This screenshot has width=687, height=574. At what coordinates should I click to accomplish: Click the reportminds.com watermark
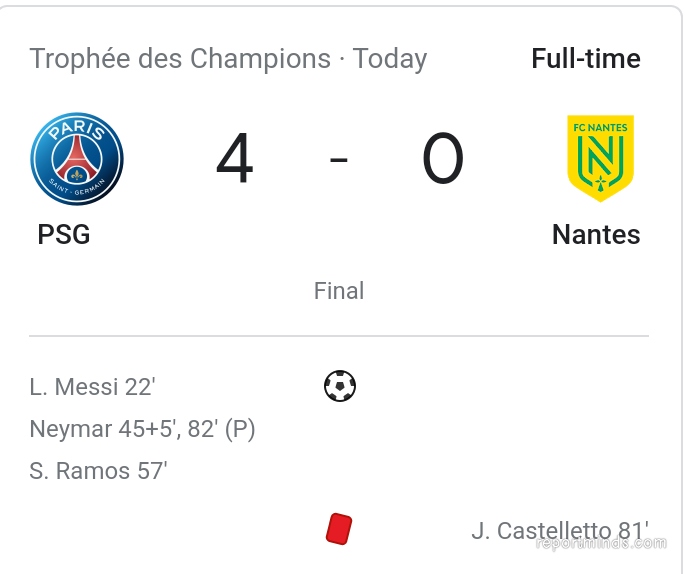coord(601,543)
